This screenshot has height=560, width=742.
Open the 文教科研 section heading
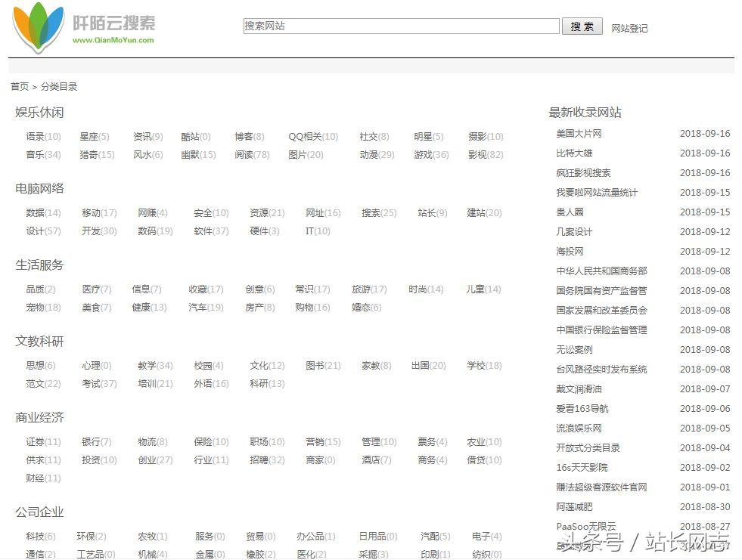(39, 342)
